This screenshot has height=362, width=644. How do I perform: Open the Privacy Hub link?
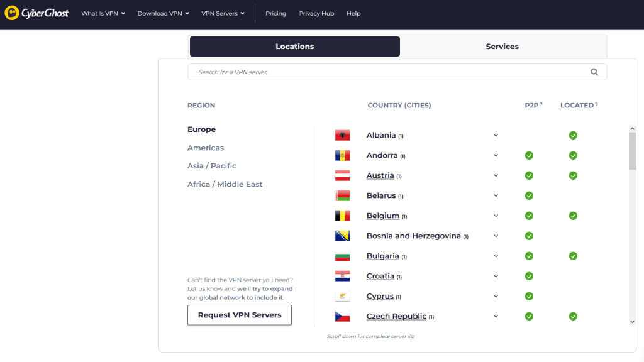tap(316, 13)
